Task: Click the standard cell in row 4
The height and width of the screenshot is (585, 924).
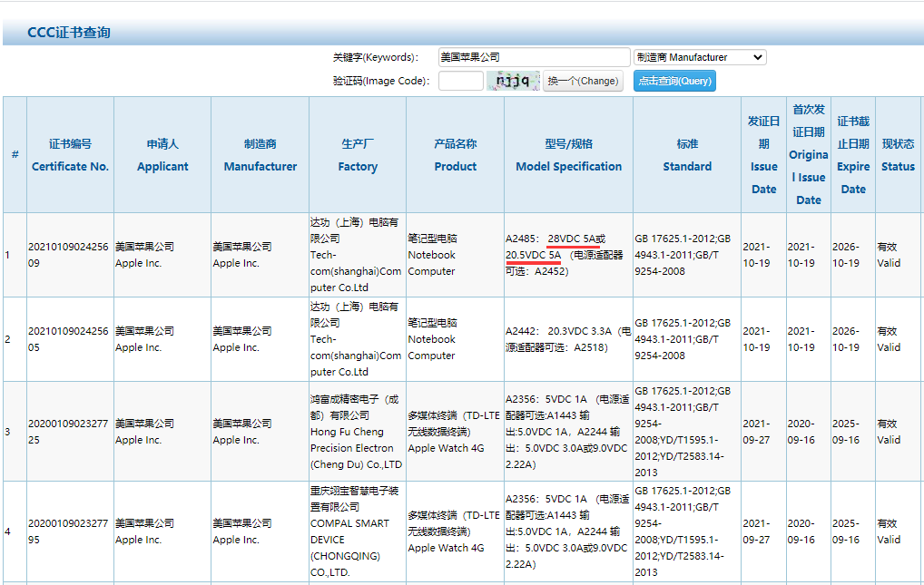Action: (687, 531)
